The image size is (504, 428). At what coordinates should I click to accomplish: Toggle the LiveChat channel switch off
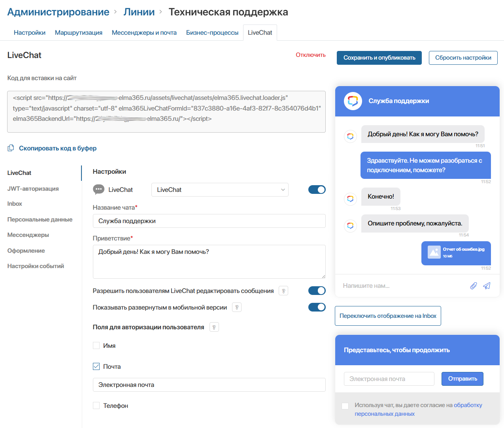(x=317, y=190)
